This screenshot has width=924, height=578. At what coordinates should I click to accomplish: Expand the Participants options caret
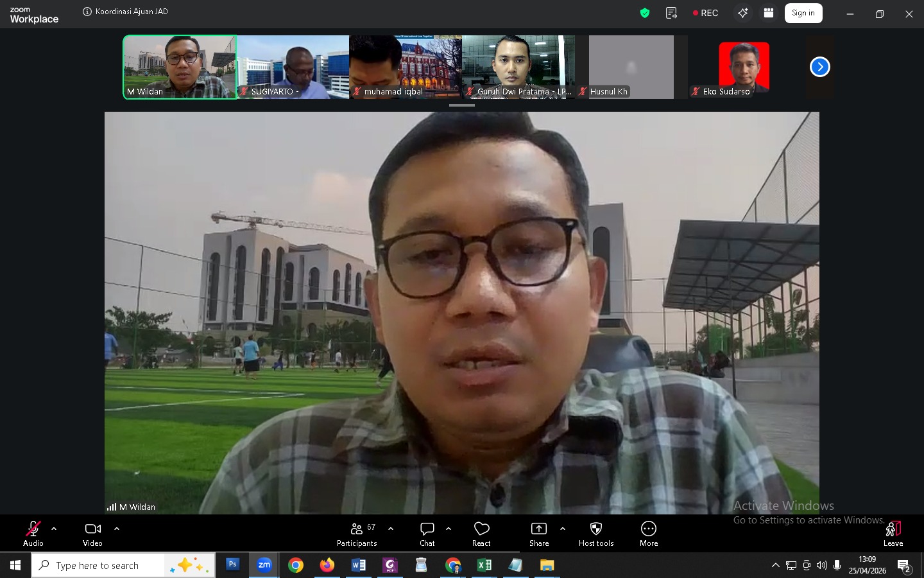tap(391, 529)
